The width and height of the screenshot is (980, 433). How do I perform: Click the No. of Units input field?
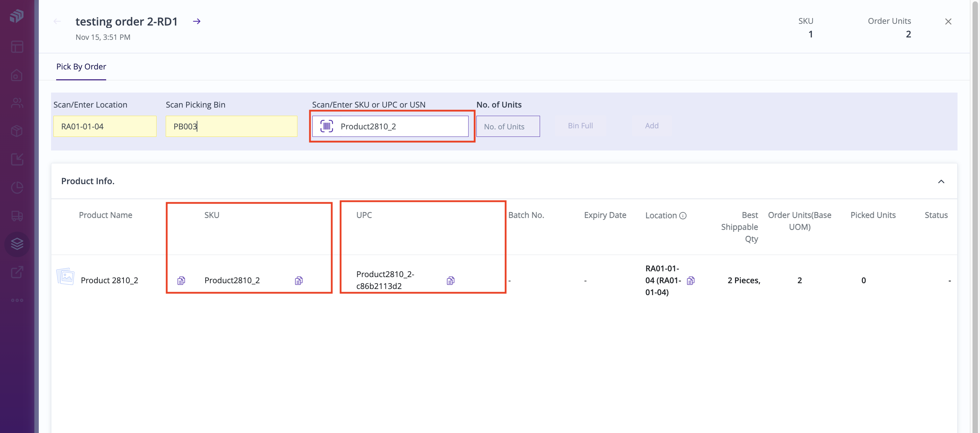pyautogui.click(x=508, y=126)
